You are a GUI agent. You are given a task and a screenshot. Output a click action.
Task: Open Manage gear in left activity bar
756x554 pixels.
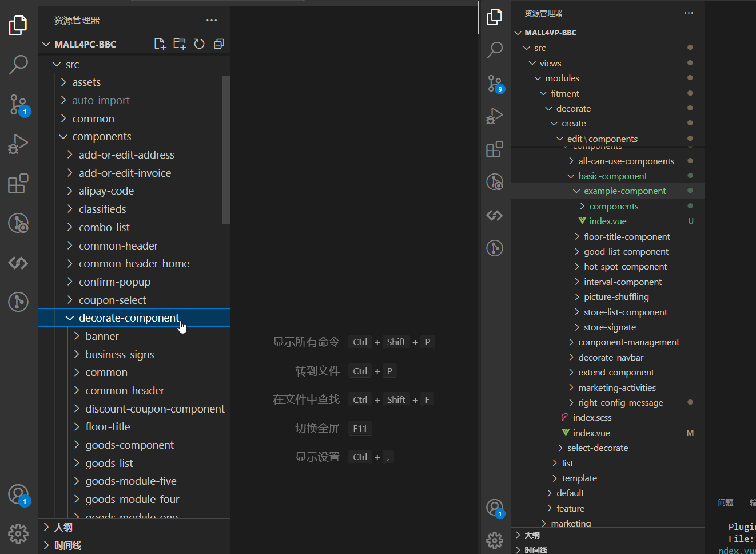pyautogui.click(x=18, y=533)
